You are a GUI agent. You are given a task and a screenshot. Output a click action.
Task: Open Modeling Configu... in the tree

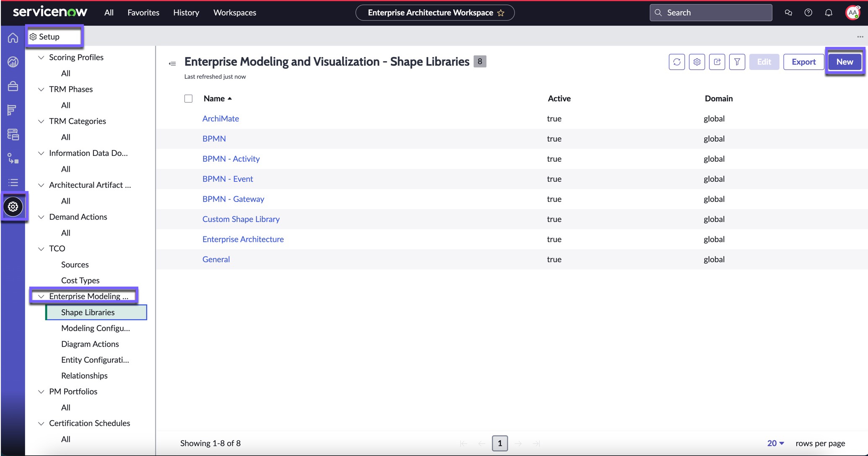[96, 328]
